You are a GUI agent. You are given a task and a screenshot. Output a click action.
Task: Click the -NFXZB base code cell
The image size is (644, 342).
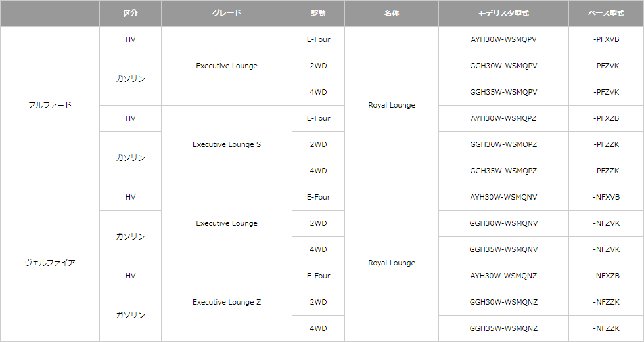coord(606,276)
